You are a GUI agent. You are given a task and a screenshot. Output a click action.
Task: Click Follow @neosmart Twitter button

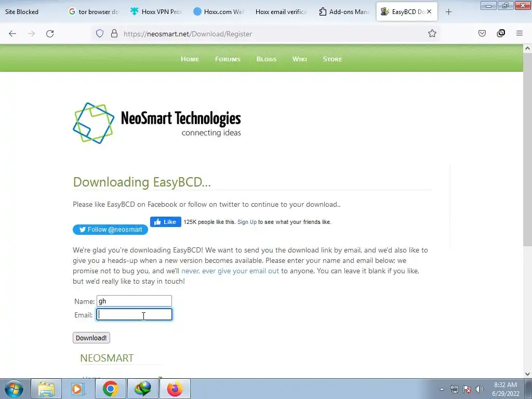[110, 229]
